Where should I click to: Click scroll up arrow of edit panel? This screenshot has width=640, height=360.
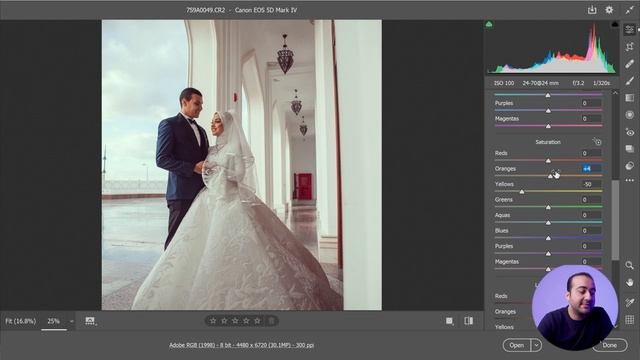pyautogui.click(x=615, y=93)
